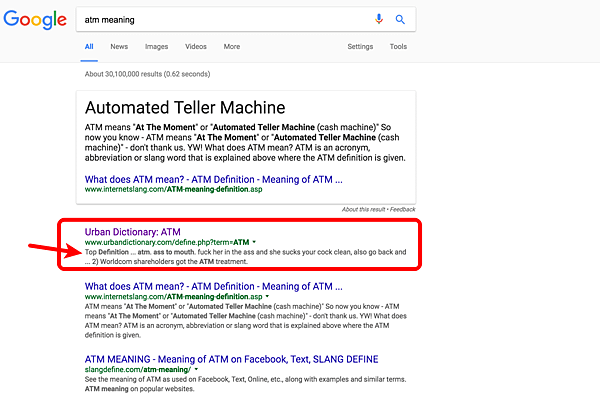The image size is (600, 399).
Task: Open the More search menu
Action: tap(232, 47)
